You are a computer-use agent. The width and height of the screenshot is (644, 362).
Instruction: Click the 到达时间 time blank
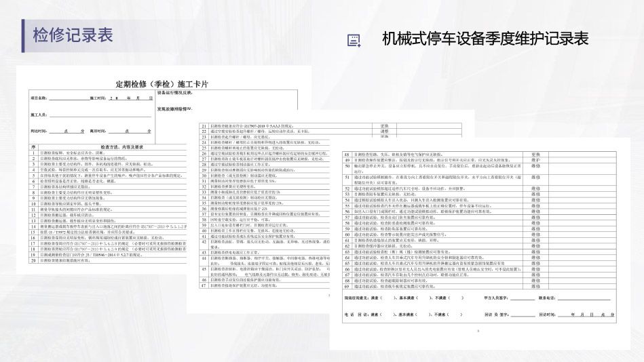point(67,132)
